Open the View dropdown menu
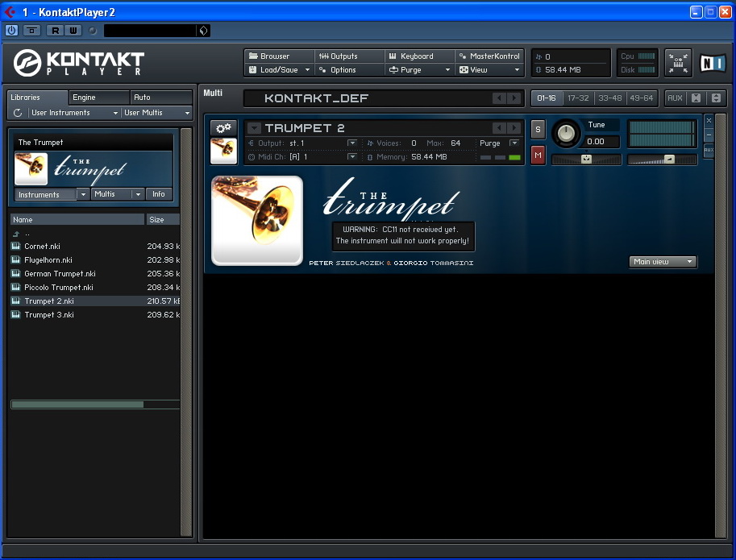 (x=489, y=70)
